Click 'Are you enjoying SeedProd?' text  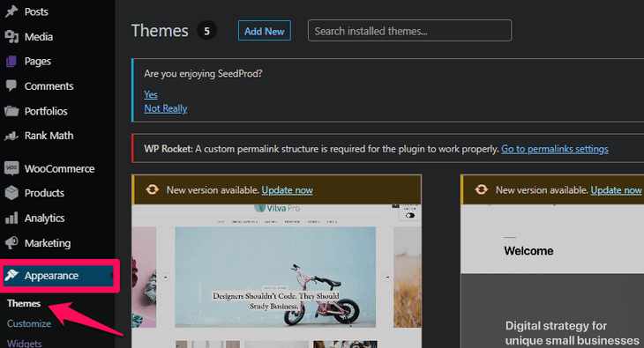tap(203, 73)
